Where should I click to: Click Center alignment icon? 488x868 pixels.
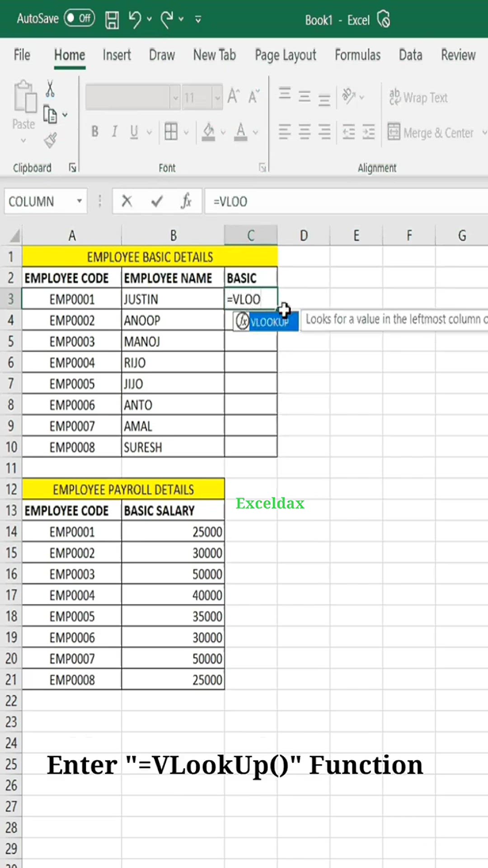(305, 132)
